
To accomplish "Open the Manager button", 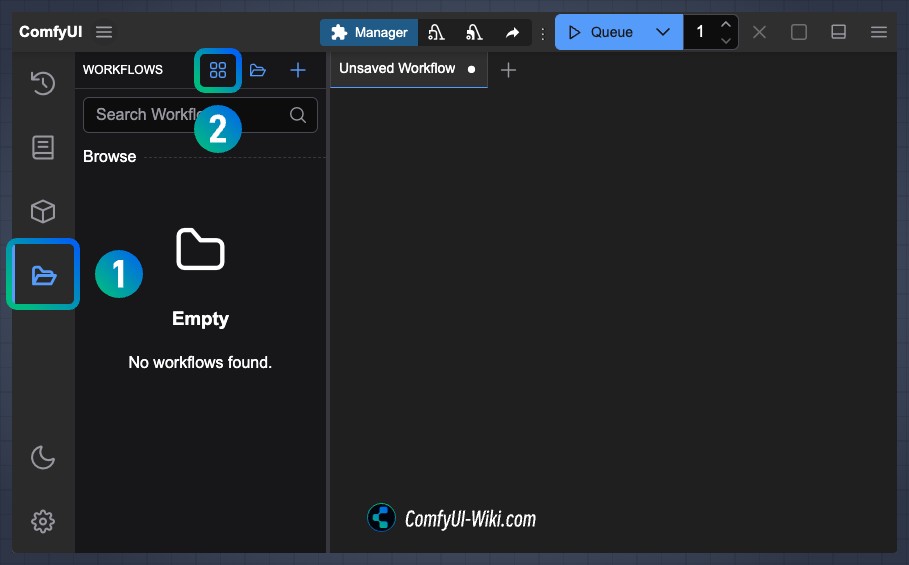I will click(x=369, y=32).
